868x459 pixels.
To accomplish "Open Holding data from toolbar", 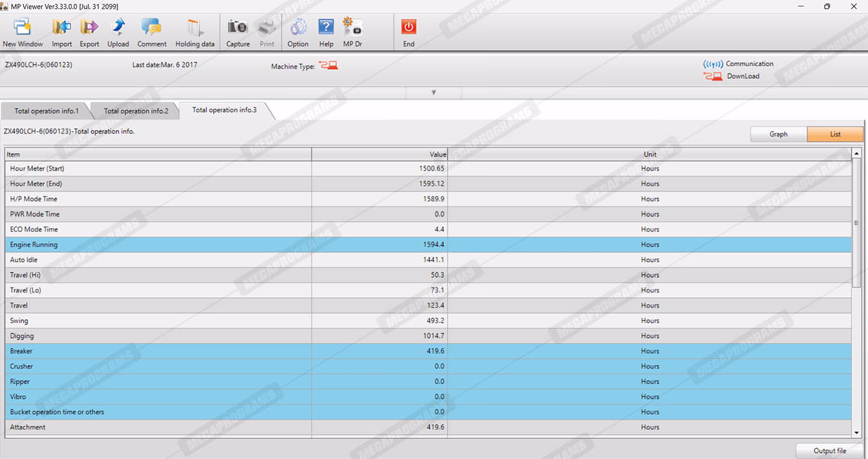I will [194, 32].
